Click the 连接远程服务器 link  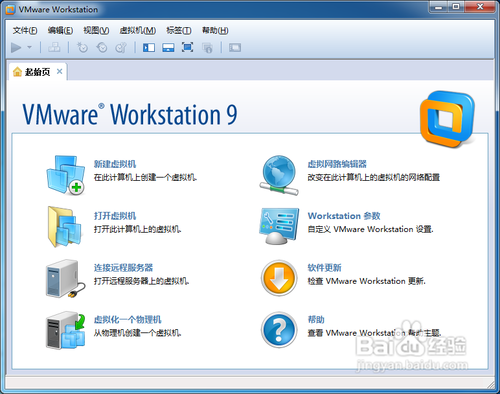click(x=123, y=268)
